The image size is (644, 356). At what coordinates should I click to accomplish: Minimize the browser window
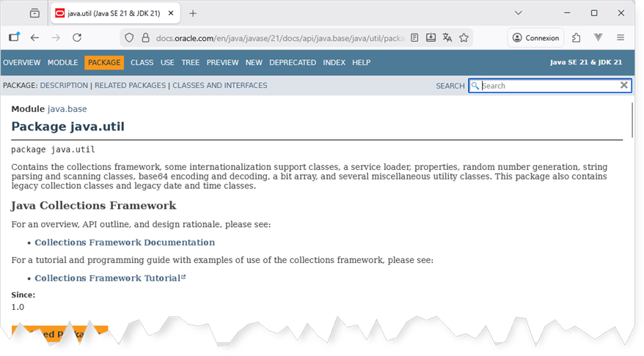coord(567,13)
